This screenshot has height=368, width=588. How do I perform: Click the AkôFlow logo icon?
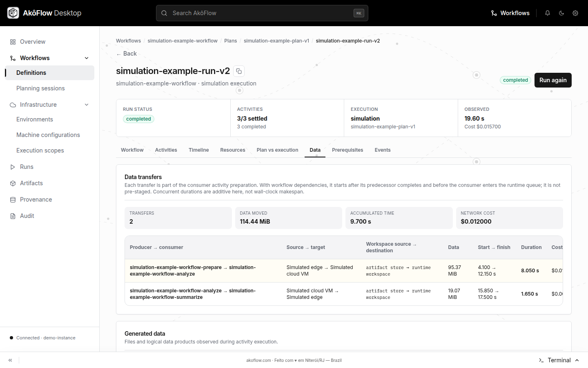[x=13, y=13]
